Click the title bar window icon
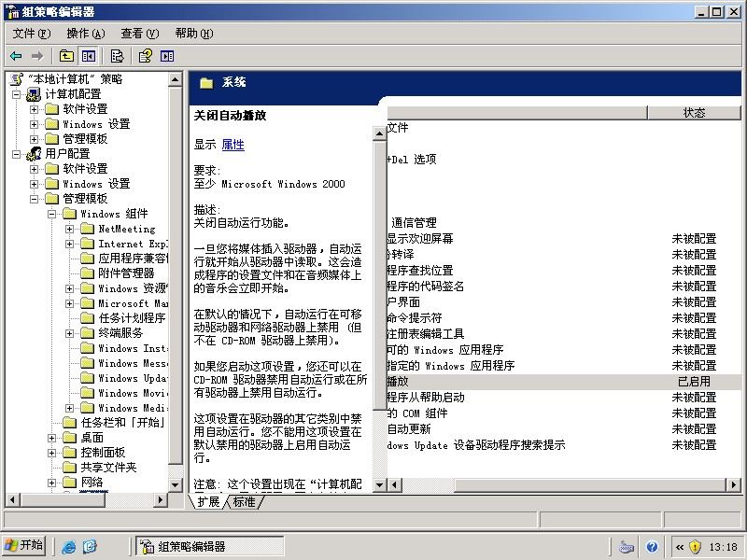This screenshot has height=560, width=747. point(13,11)
